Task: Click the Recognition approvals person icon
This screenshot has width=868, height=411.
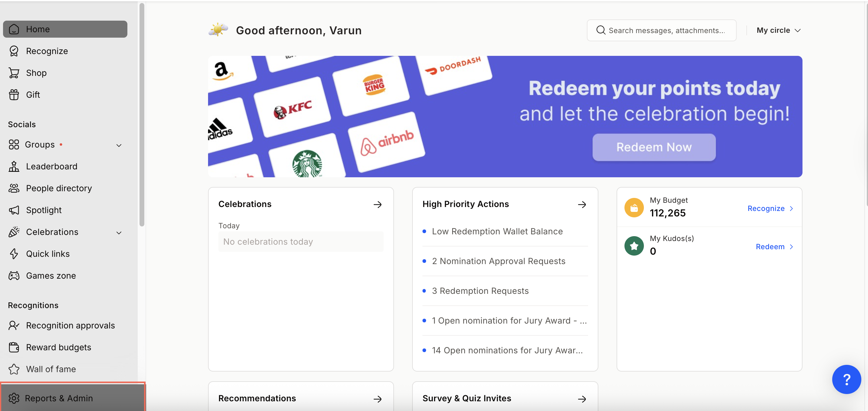Action: coord(14,326)
